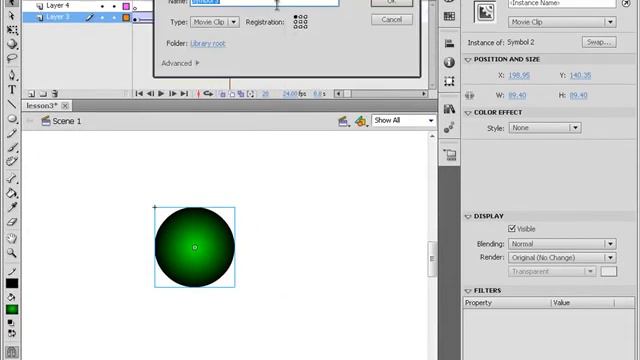640x360 pixels.
Task: Select the 3D Rotation tool
Action: 12,44
